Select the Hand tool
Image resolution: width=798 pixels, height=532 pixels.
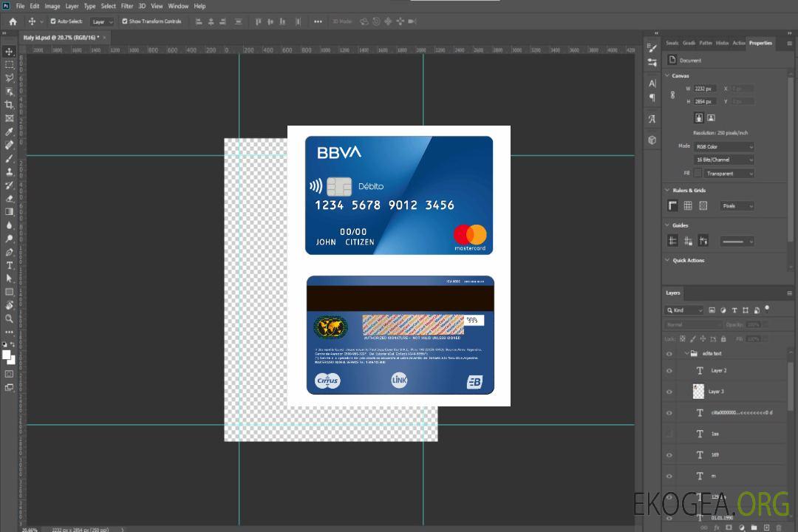[x=9, y=305]
